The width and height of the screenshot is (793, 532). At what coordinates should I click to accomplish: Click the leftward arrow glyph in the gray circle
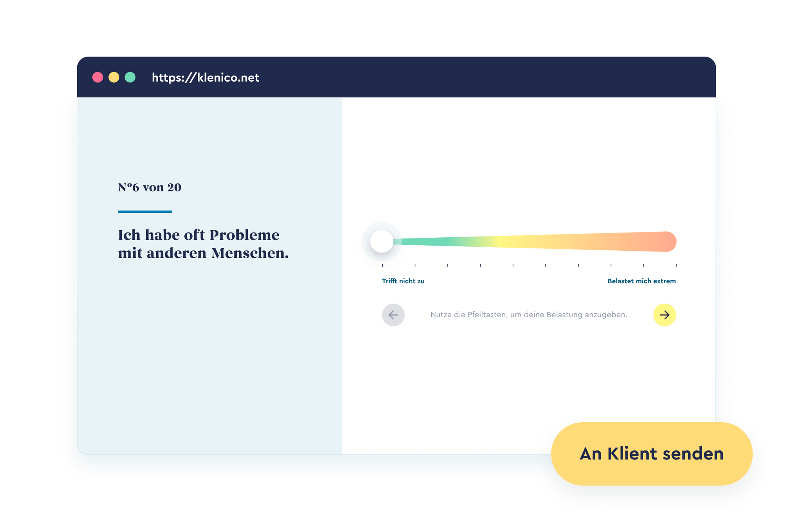393,315
